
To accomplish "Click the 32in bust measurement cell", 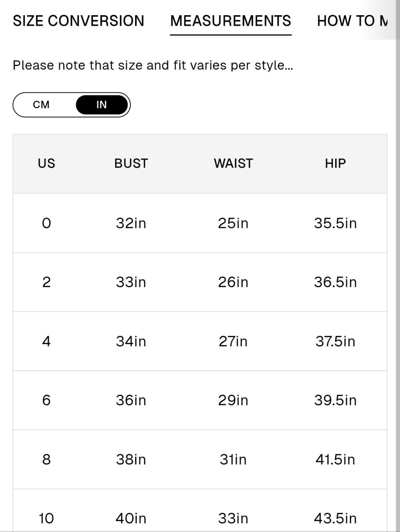I will coord(131,223).
